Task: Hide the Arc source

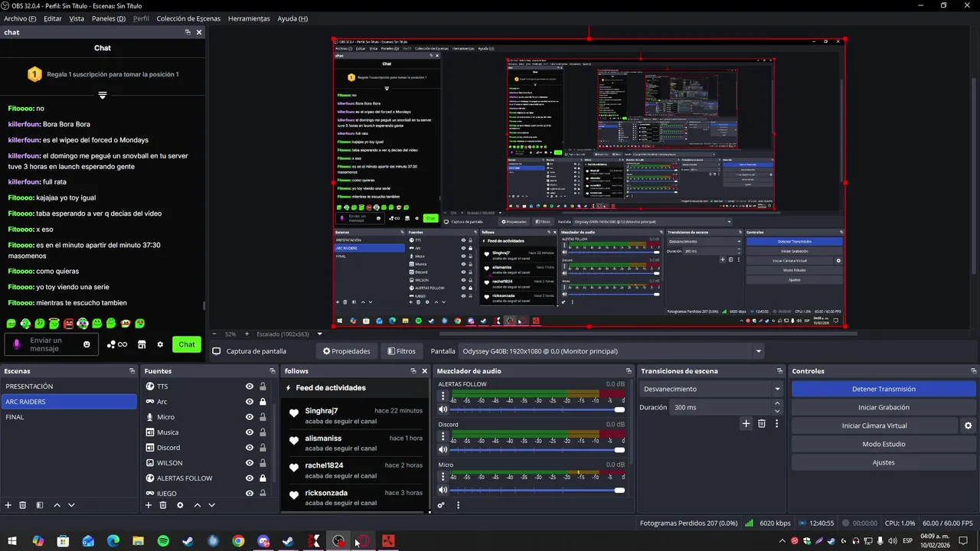Action: coord(249,402)
